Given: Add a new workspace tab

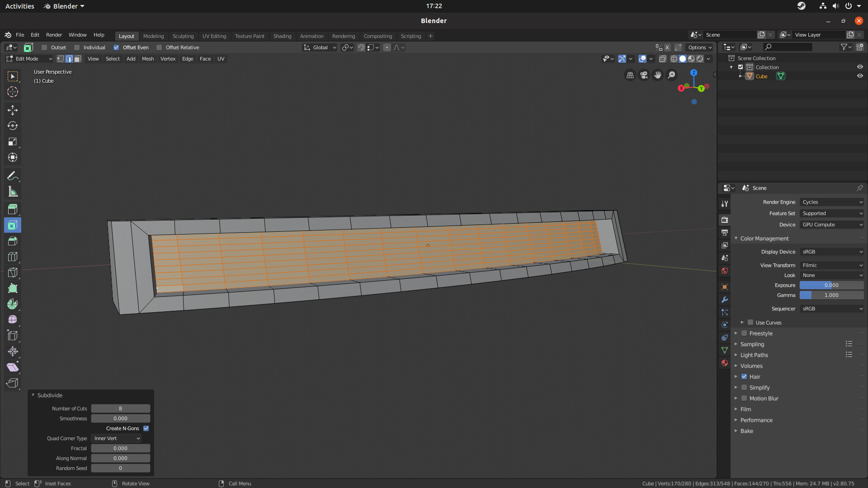Looking at the screenshot, I should [430, 36].
